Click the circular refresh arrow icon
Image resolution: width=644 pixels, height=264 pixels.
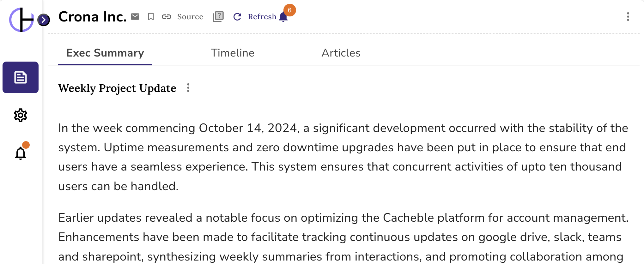click(x=237, y=17)
